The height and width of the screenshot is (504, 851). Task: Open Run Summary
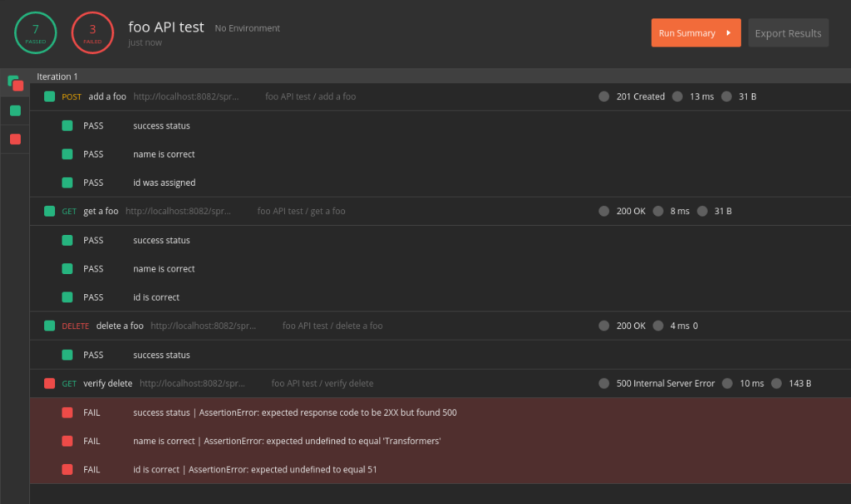pyautogui.click(x=686, y=33)
